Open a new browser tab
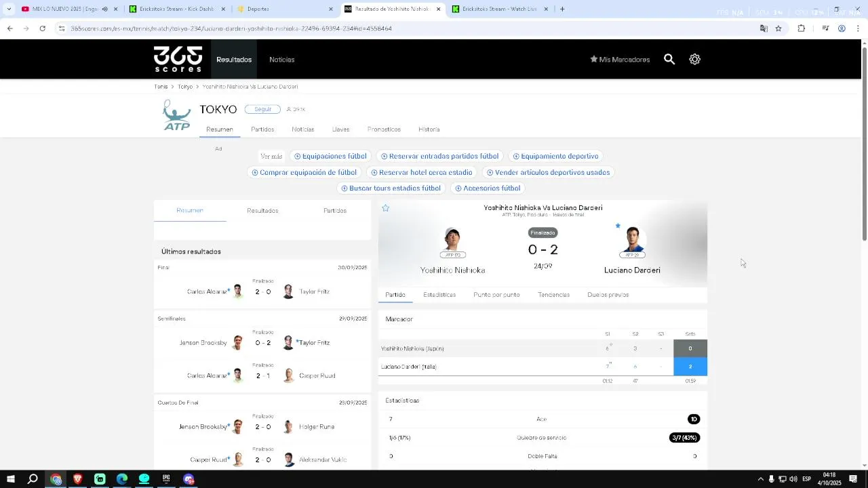Viewport: 868px width, 488px height. [562, 9]
